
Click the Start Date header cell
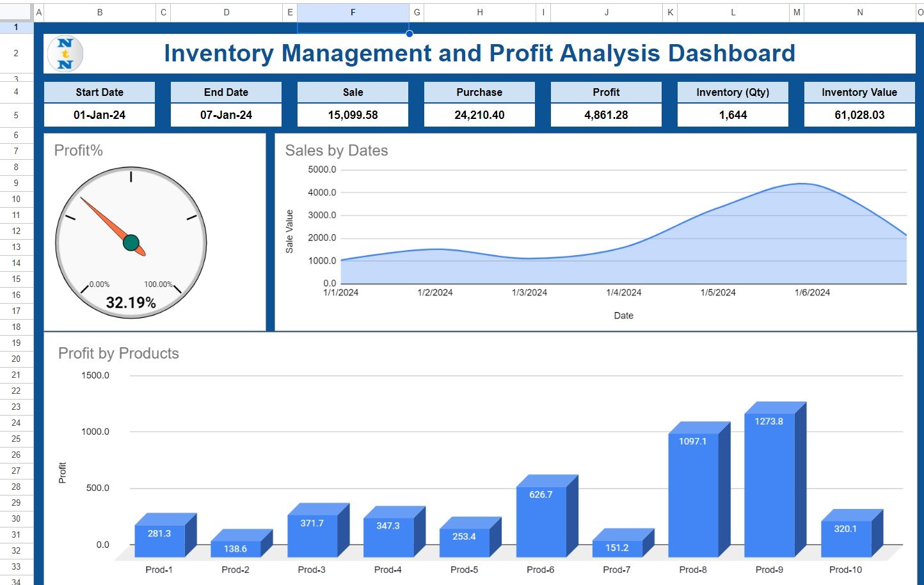(x=99, y=92)
